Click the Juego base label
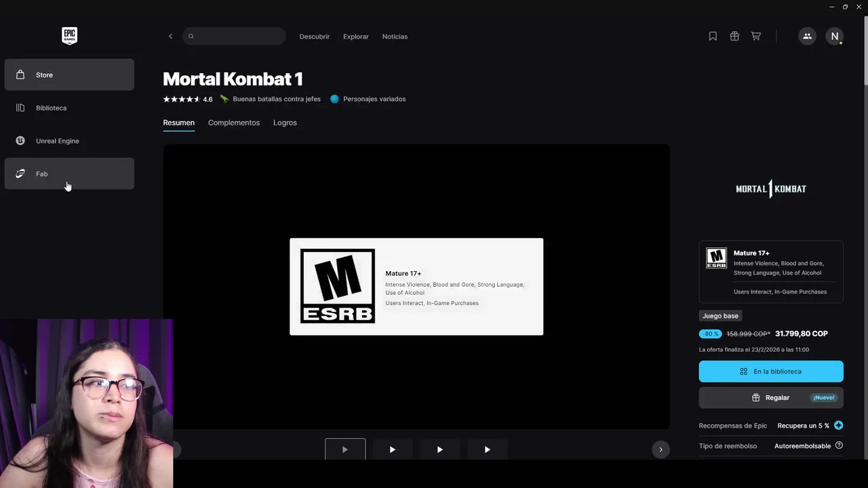This screenshot has width=868, height=488. click(x=720, y=316)
